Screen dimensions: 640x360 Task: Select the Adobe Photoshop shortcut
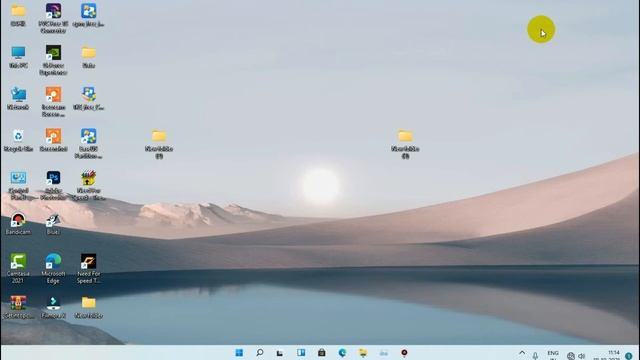click(53, 185)
